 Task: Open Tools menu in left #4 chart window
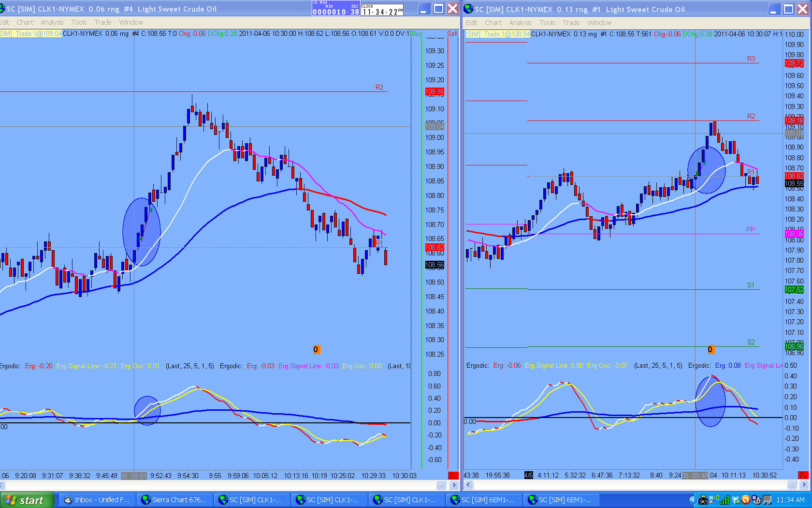coord(79,22)
